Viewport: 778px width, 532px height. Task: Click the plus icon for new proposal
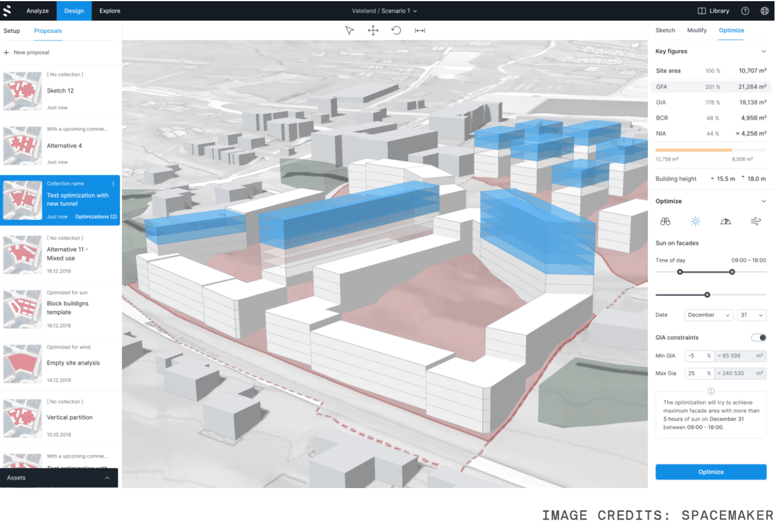pyautogui.click(x=6, y=53)
